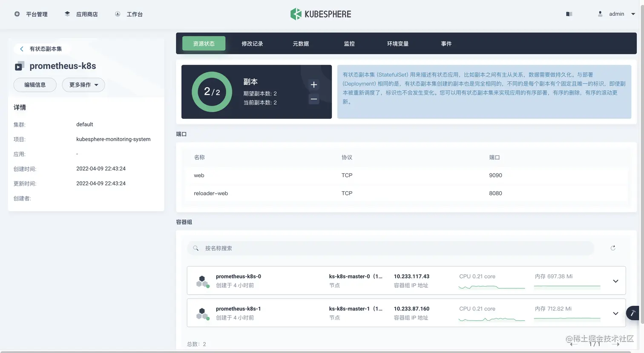
Task: Go to 工作台 in the top navigation
Action: (129, 14)
